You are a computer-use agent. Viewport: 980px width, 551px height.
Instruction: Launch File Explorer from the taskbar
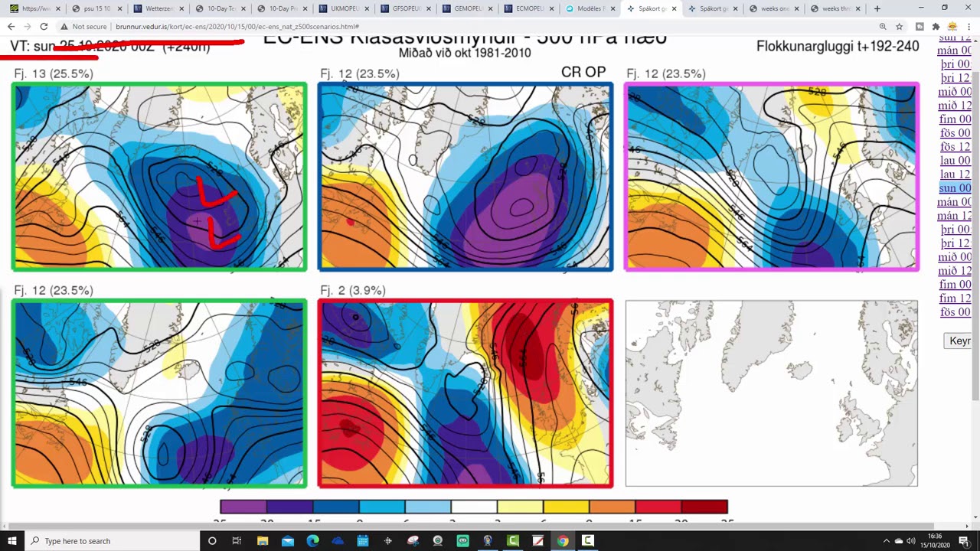click(263, 541)
